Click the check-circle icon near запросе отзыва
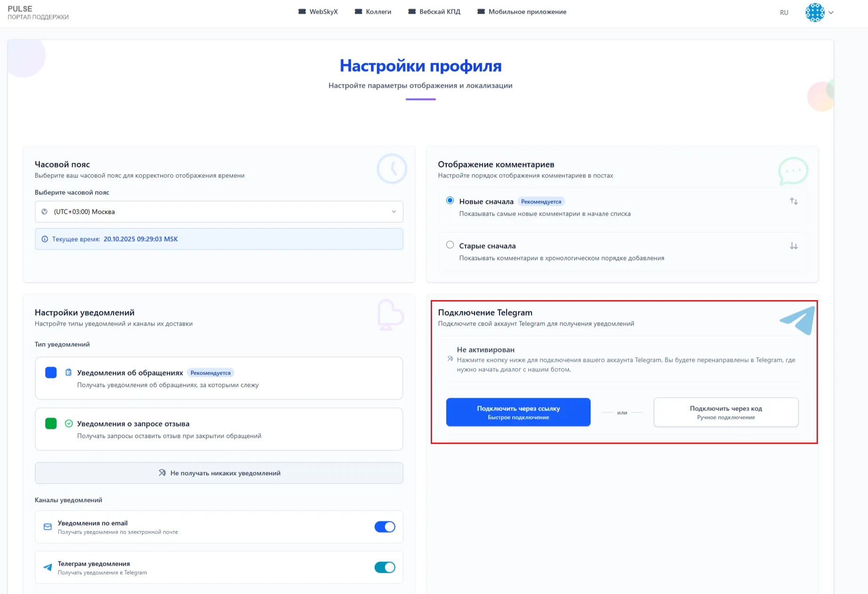 coord(69,424)
